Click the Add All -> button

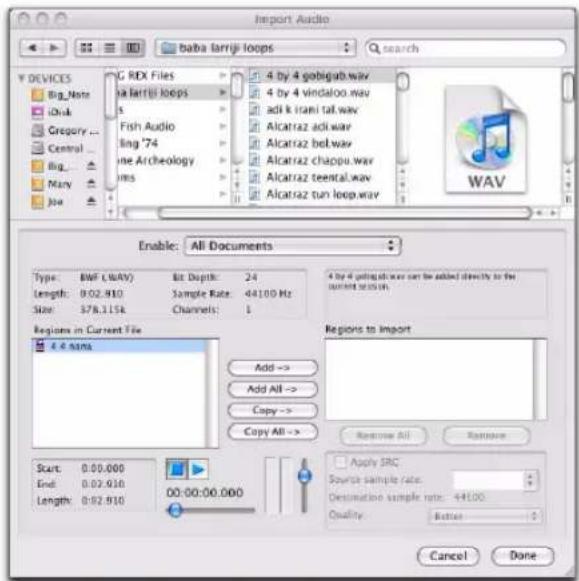click(272, 389)
